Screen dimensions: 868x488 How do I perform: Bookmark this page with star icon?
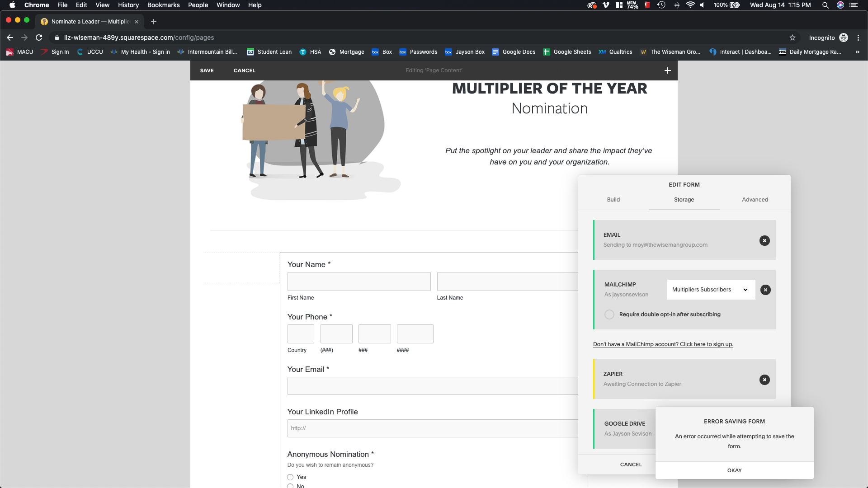[792, 38]
